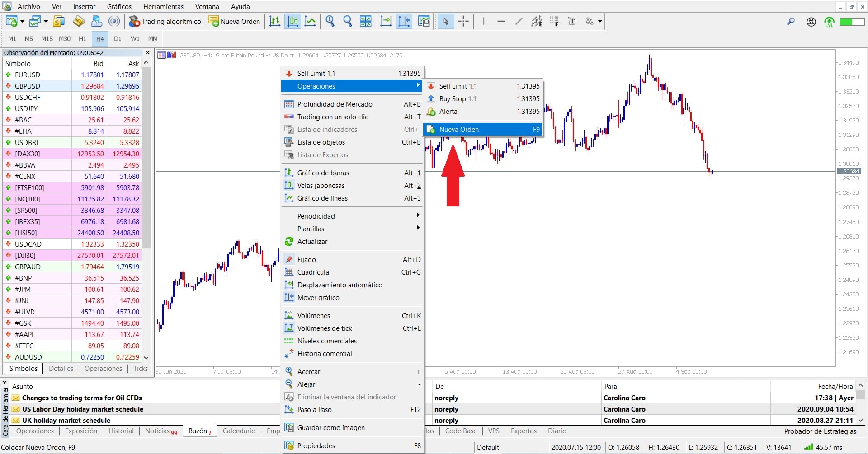Select the GBPUSD symbol row
Image resolution: width=868 pixels, height=454 pixels.
[x=72, y=86]
